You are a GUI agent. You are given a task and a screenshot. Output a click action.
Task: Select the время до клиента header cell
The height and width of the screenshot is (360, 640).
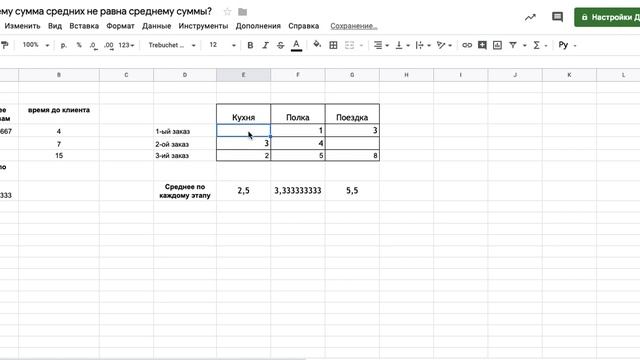59,114
